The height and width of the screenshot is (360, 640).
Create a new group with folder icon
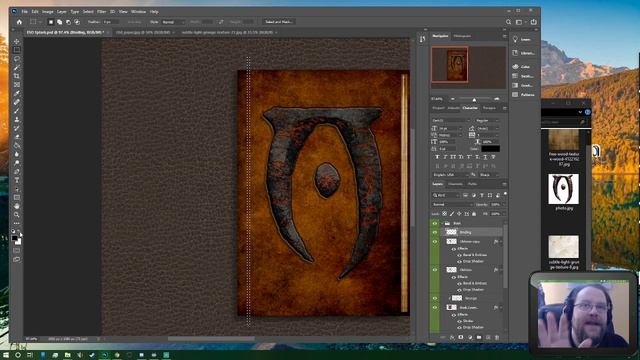[x=479, y=338]
